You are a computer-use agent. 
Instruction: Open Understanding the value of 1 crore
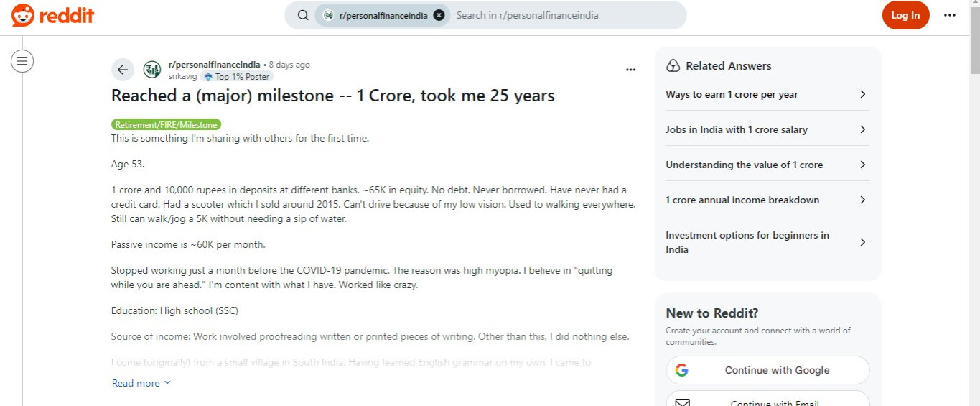[x=767, y=165]
